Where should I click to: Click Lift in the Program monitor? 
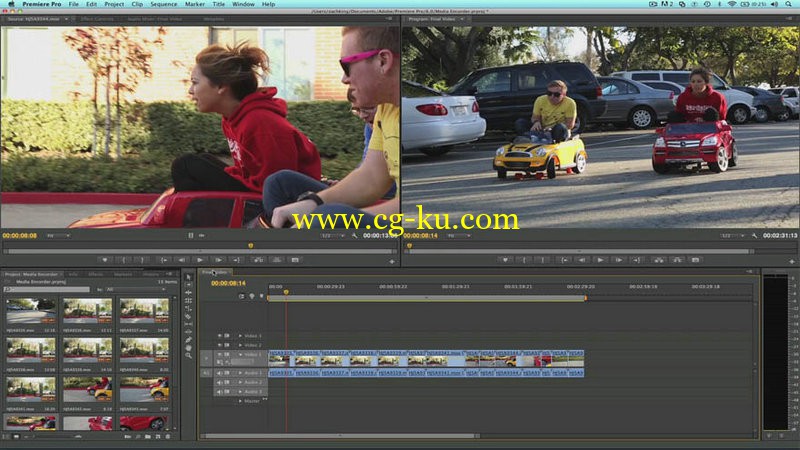coord(659,260)
